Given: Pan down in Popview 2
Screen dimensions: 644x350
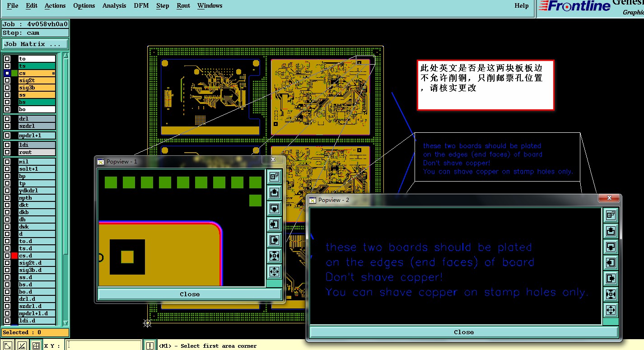Looking at the screenshot, I should pyautogui.click(x=611, y=247).
